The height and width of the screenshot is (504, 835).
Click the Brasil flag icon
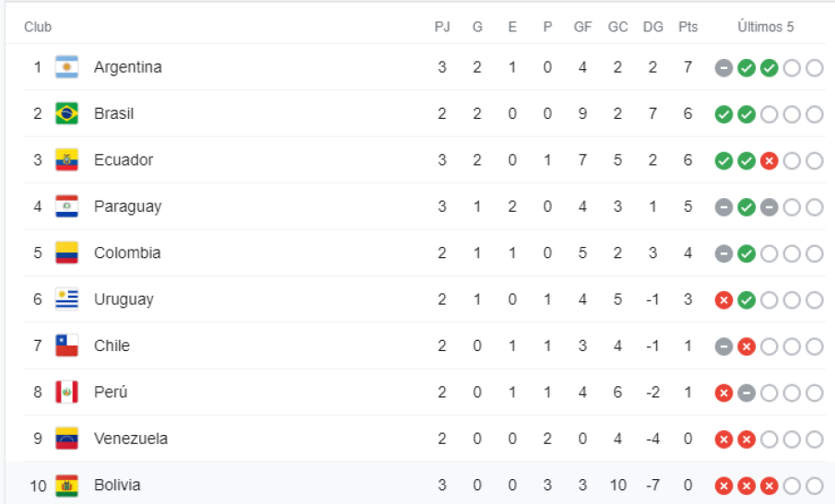[66, 114]
